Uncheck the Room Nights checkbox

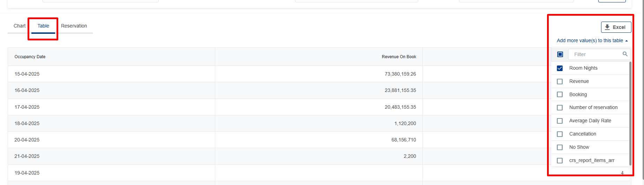pos(560,68)
